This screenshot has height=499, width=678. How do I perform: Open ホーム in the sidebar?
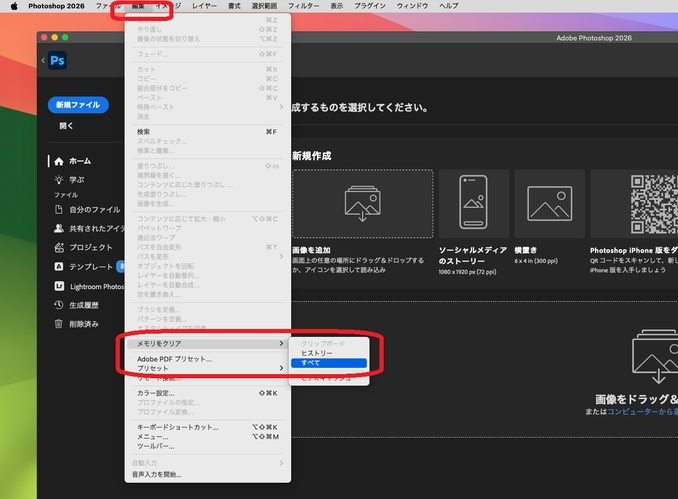(80, 161)
